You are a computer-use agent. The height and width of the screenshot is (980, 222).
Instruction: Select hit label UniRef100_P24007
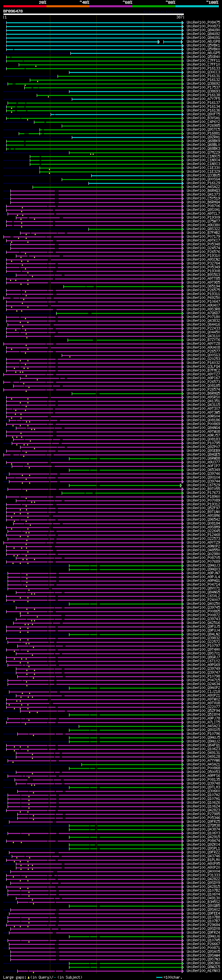[203, 600]
